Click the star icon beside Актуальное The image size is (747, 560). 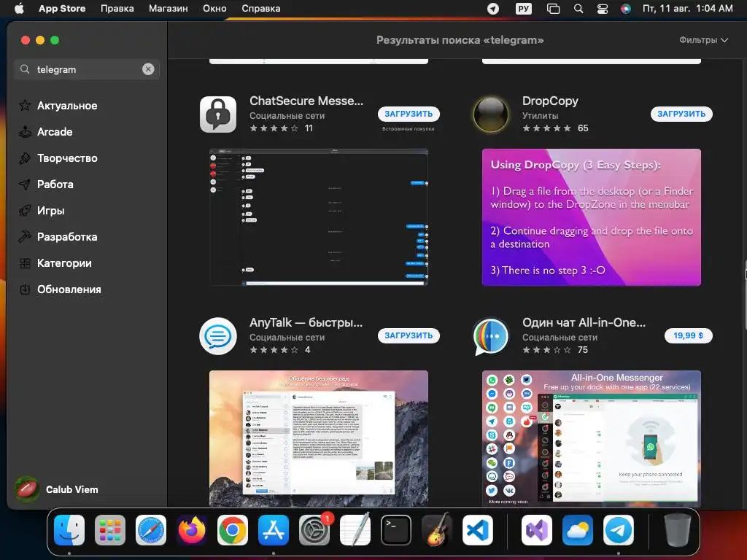pos(25,105)
